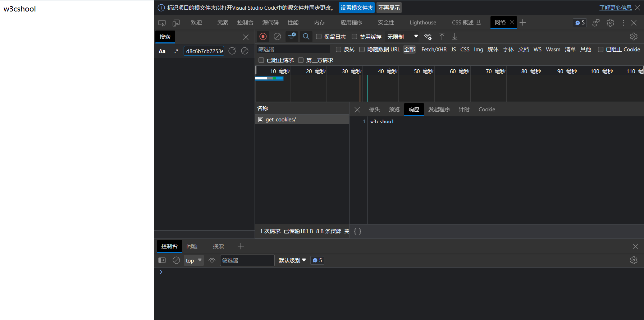The width and height of the screenshot is (644, 320).
Task: Clear the console icon
Action: coord(176,260)
